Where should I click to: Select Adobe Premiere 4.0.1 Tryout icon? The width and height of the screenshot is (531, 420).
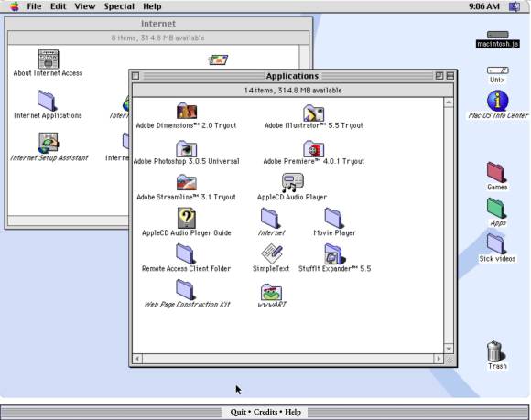tap(314, 148)
